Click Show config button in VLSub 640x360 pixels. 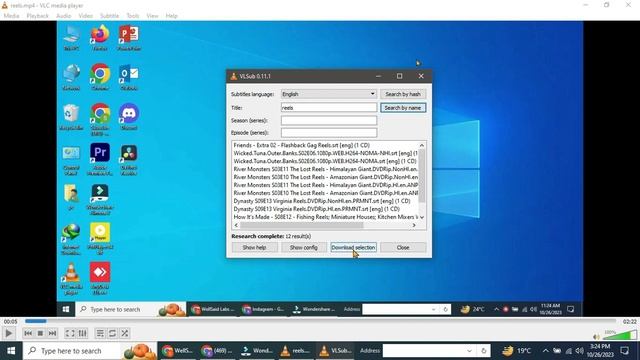click(x=304, y=247)
